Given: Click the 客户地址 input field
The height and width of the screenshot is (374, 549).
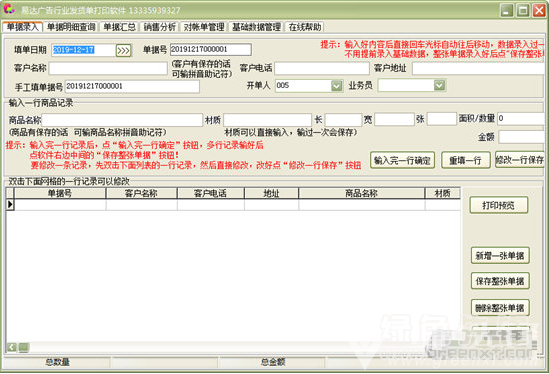Looking at the screenshot, I should pyautogui.click(x=478, y=68).
